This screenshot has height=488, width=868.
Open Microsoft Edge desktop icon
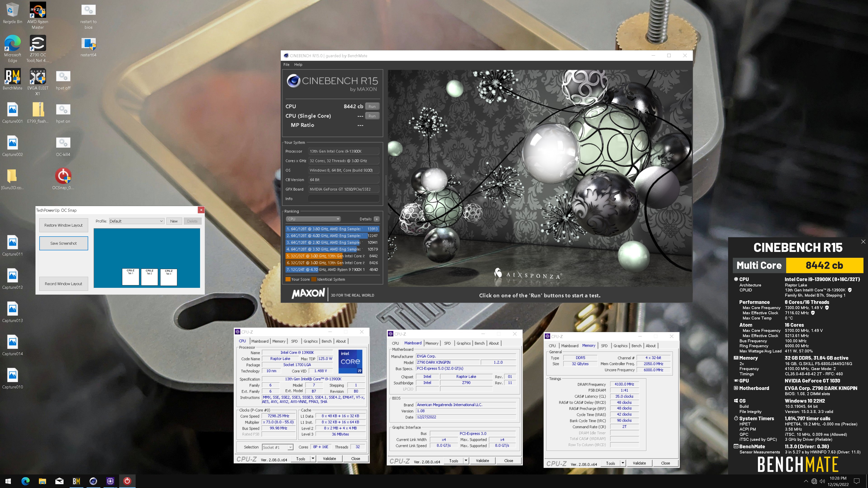point(12,49)
